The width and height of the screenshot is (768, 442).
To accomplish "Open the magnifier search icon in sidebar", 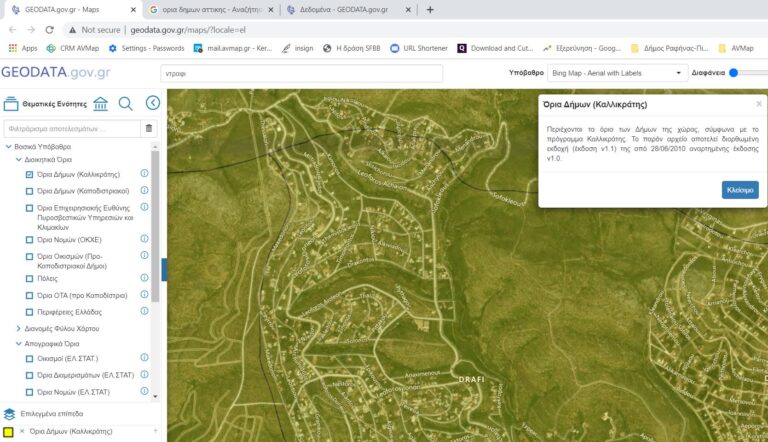I will click(126, 103).
